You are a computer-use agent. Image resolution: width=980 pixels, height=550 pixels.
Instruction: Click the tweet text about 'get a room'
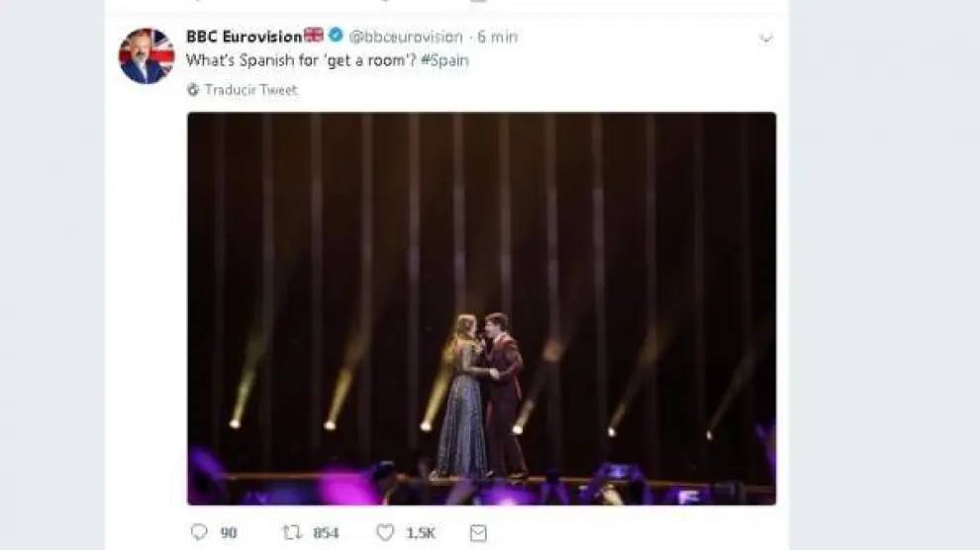pyautogui.click(x=307, y=60)
